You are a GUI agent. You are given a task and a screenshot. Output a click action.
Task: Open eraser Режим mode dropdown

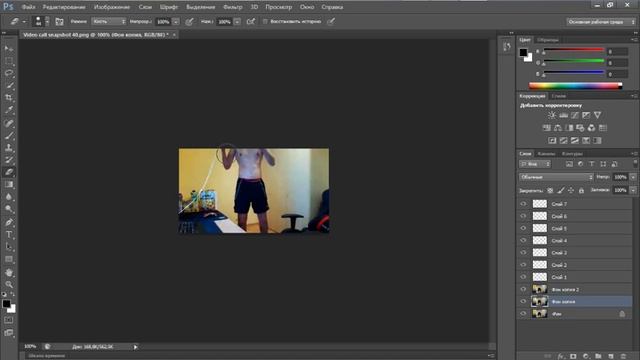(x=108, y=21)
